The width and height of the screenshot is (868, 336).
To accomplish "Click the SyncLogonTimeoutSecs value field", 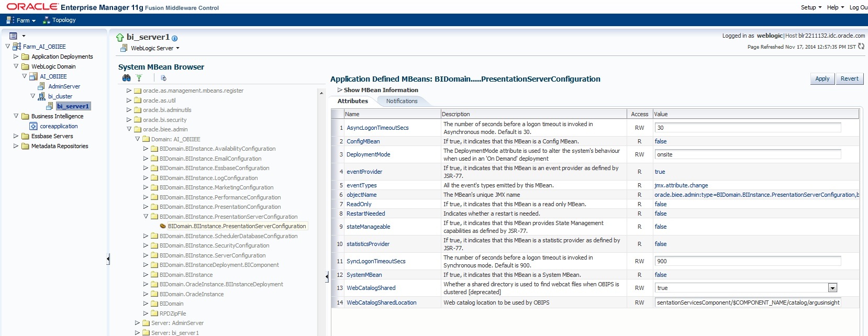I will (748, 261).
